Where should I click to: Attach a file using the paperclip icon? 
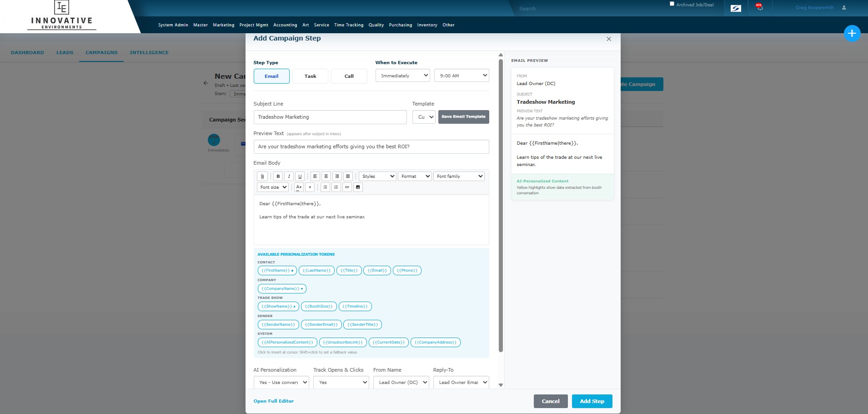[x=263, y=176]
